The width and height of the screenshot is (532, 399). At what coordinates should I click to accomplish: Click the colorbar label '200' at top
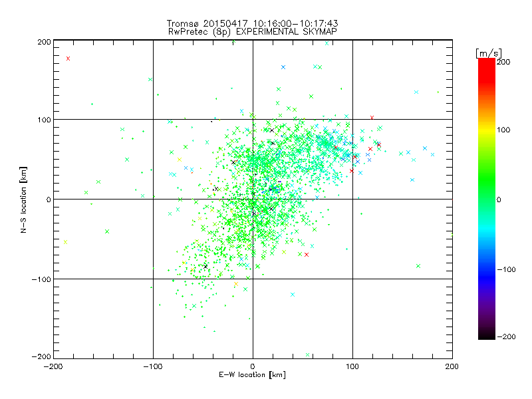(503, 62)
